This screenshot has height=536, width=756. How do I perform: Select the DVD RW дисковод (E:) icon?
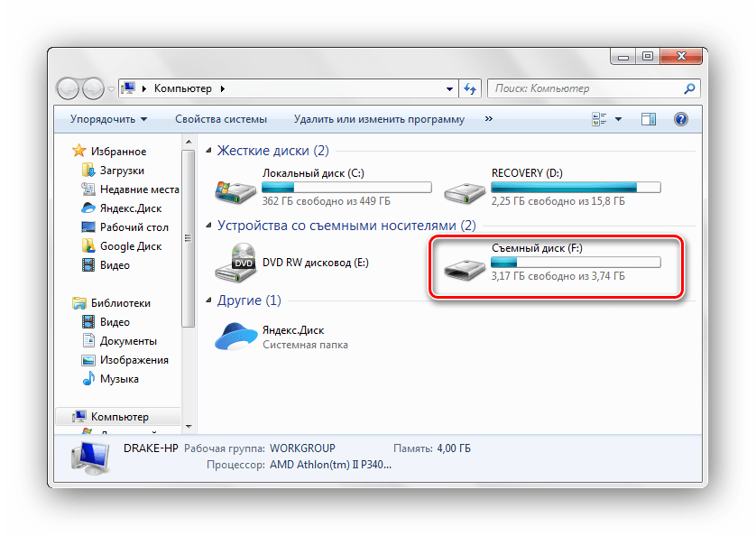pos(235,263)
